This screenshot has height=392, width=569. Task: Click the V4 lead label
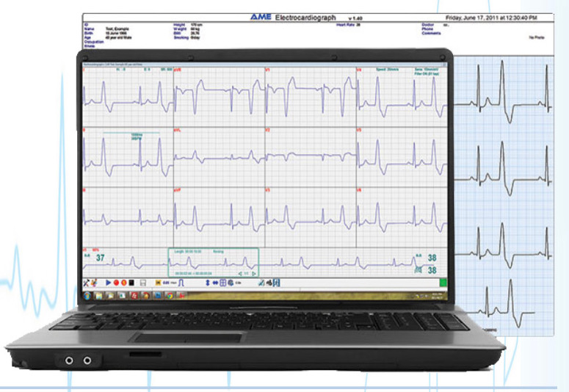pyautogui.click(x=359, y=69)
